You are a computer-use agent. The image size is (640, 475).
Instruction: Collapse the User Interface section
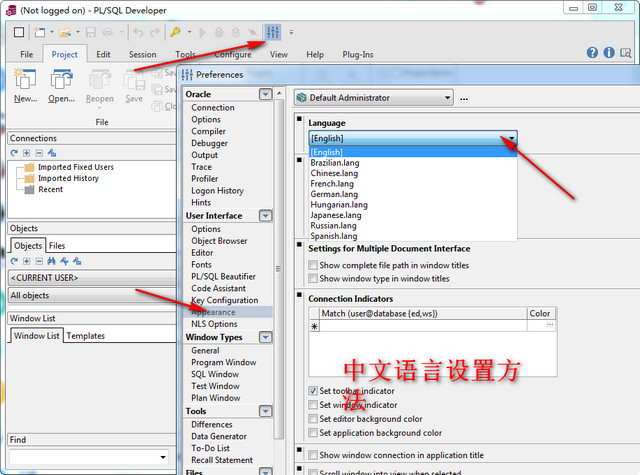click(x=265, y=215)
